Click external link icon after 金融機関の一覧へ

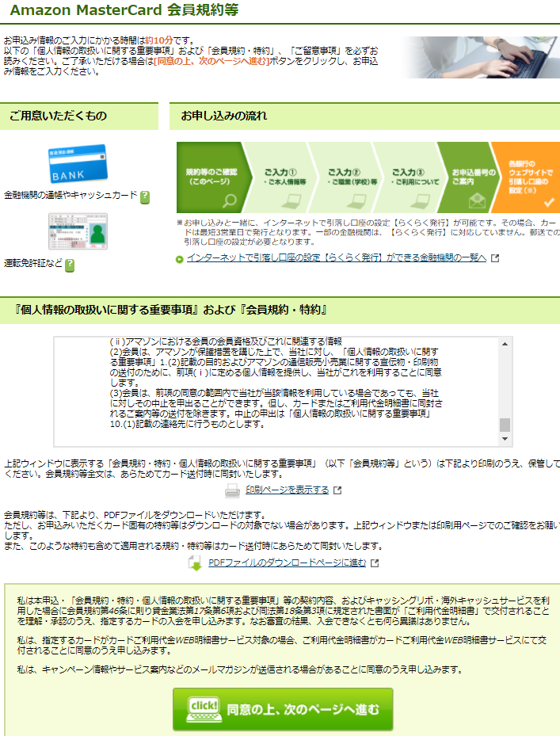[495, 258]
